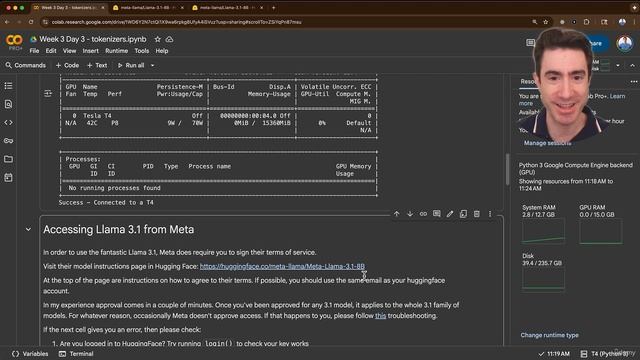Open the secrets key panel icon

pos(8,140)
